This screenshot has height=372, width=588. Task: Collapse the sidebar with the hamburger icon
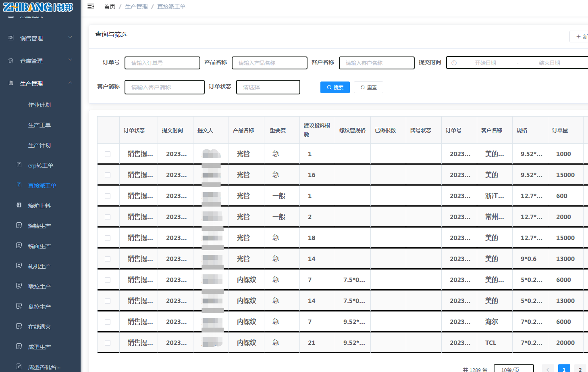(x=91, y=6)
